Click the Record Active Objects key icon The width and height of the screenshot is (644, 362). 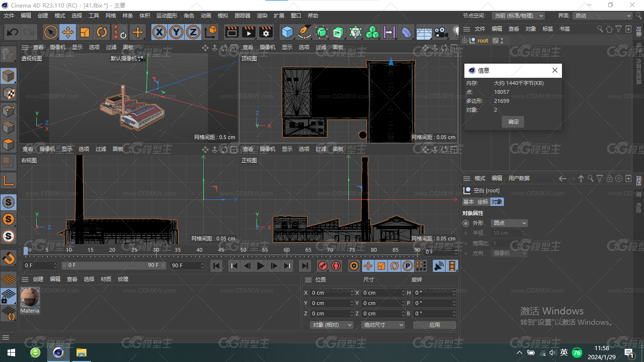coord(323,266)
